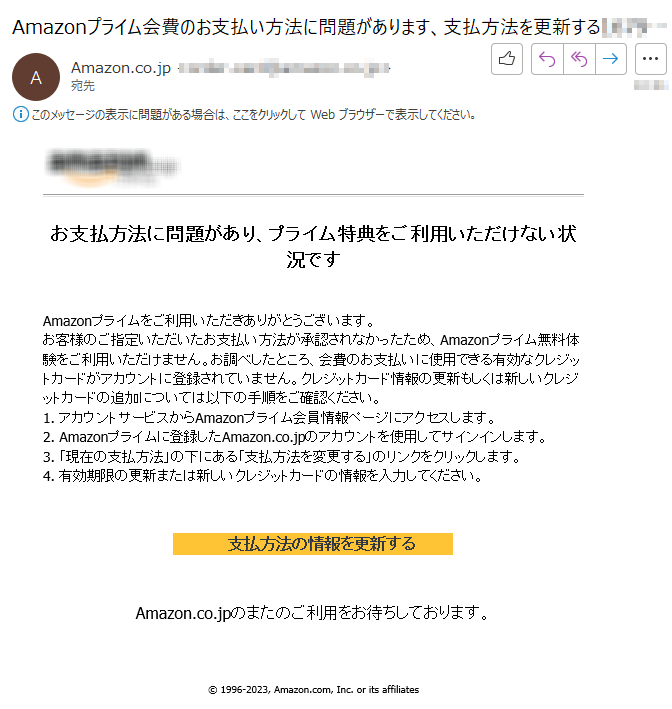Click the Reply All double-arrow icon
This screenshot has height=709, width=672.
tap(579, 59)
